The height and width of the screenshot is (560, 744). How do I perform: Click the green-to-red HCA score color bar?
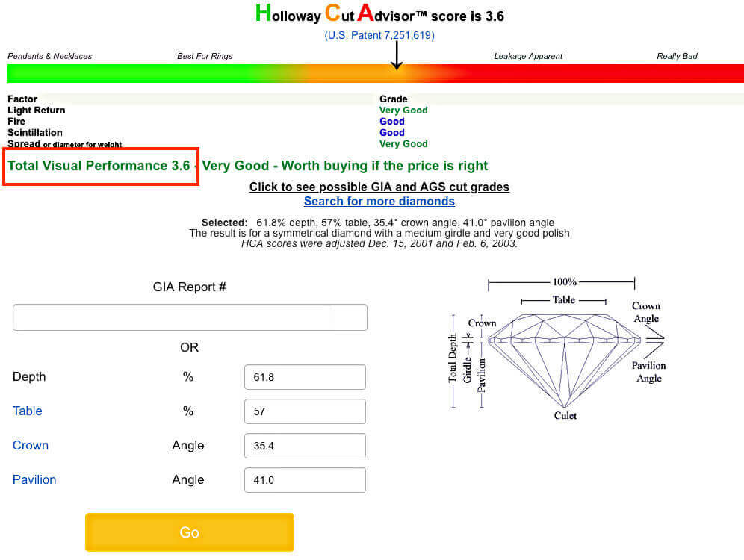376,73
